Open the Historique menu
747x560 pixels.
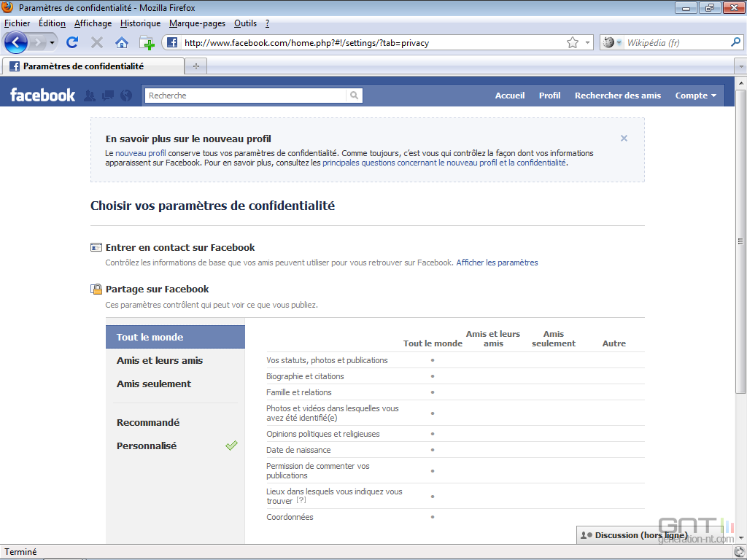141,23
